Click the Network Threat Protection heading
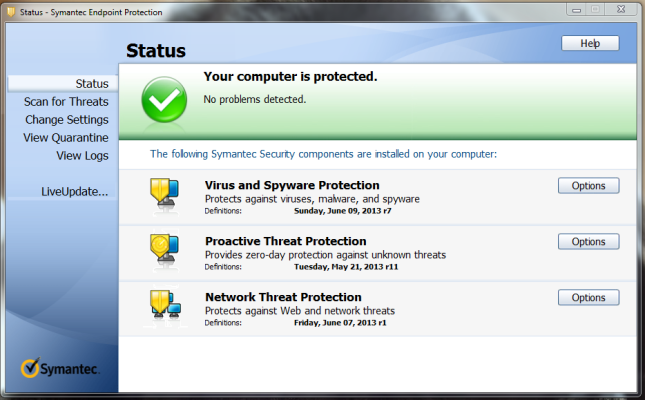This screenshot has width=645, height=400. pyautogui.click(x=283, y=297)
